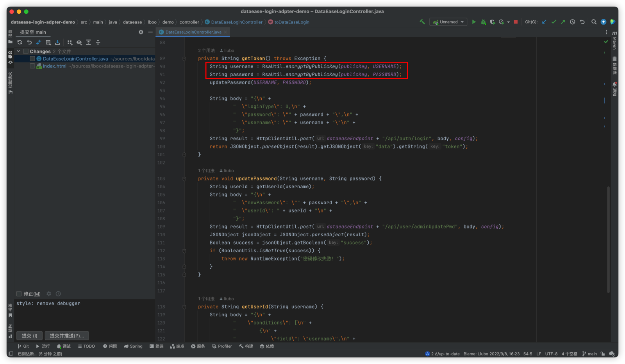Run the Unnamed configuration with the green play icon
The width and height of the screenshot is (625, 364).
coord(474,22)
